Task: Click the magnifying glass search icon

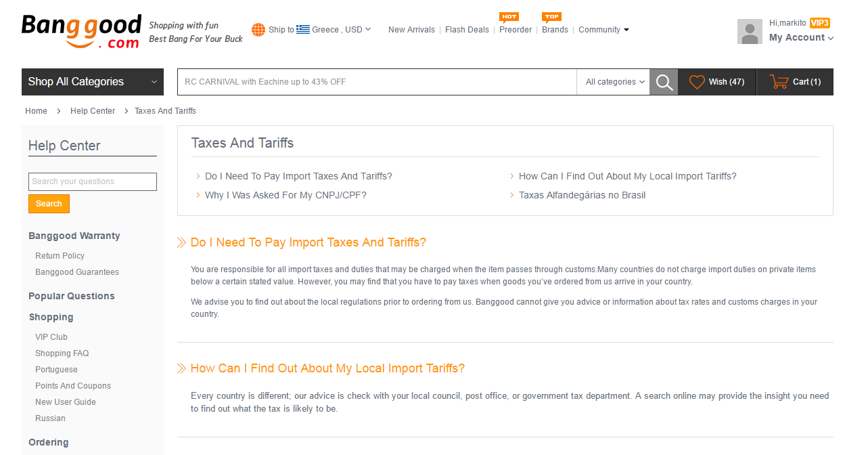Action: 664,82
